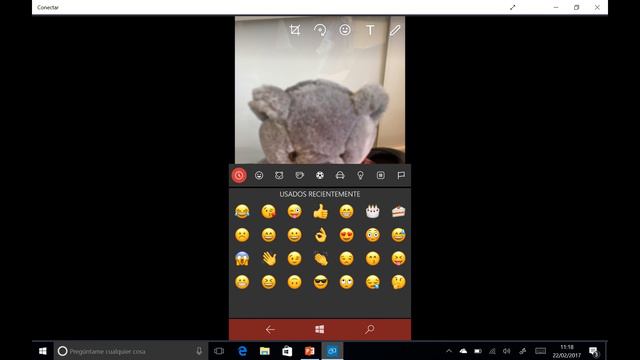Switch to the flags emoji tab
This screenshot has width=640, height=360.
(x=401, y=176)
